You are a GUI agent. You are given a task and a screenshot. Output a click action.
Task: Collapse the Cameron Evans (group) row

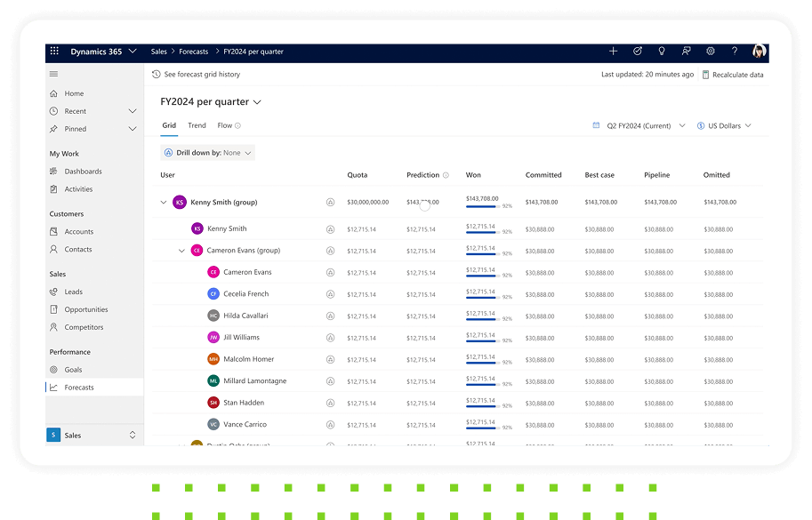coord(181,251)
